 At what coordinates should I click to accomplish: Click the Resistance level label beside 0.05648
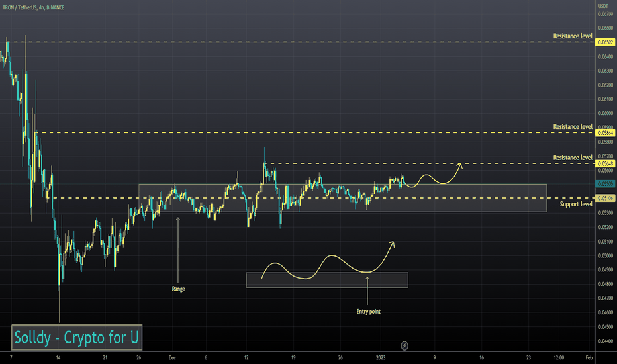point(573,158)
